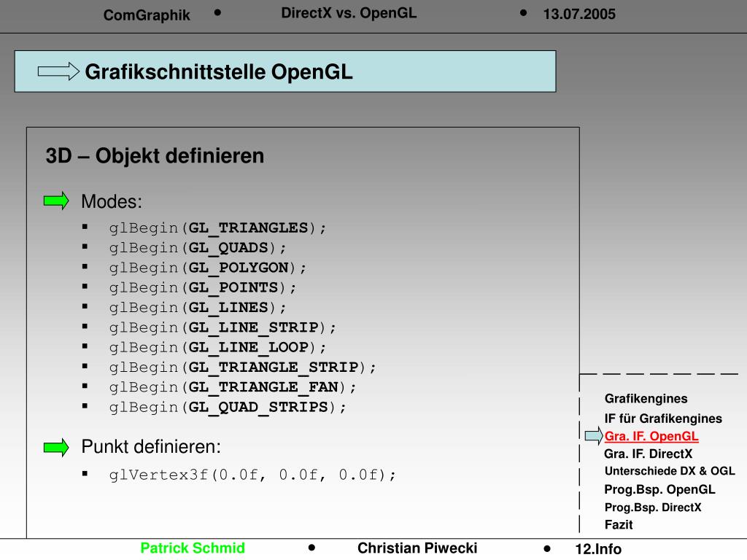Screen dimensions: 747x560
Task: Jump to the Fazit section
Action: click(x=619, y=525)
